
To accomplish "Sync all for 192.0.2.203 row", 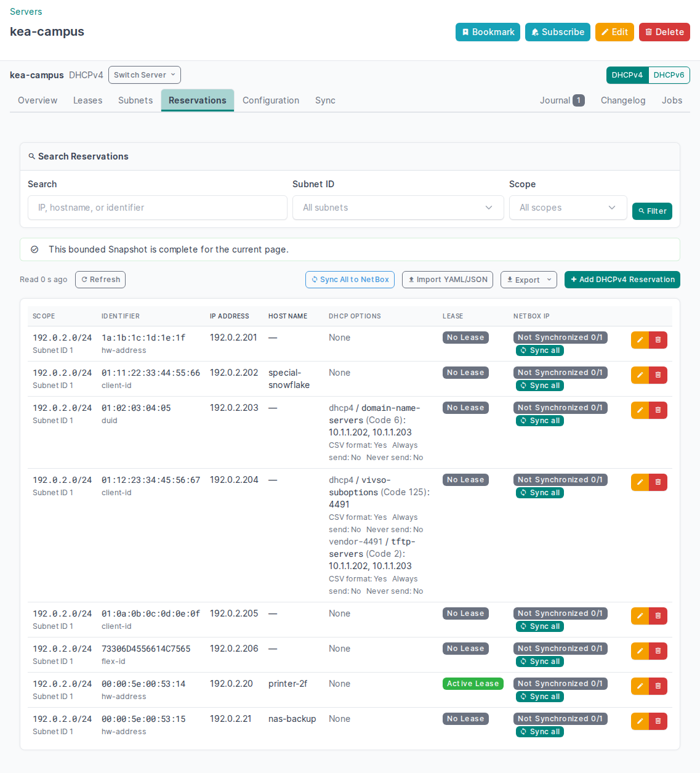I will coord(540,421).
